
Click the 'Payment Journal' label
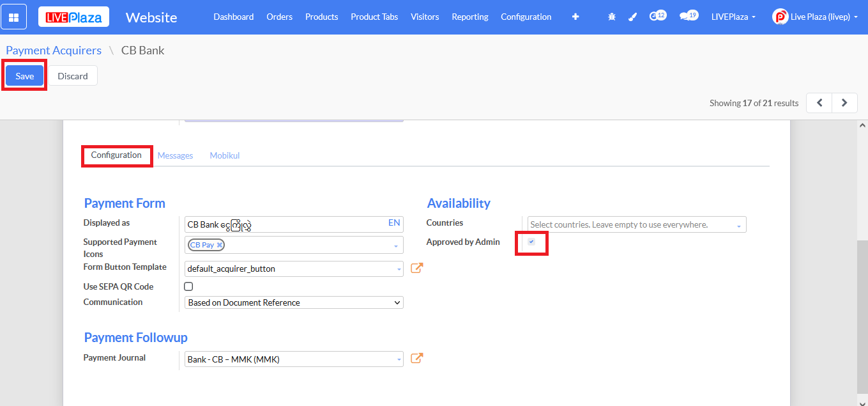tap(114, 358)
